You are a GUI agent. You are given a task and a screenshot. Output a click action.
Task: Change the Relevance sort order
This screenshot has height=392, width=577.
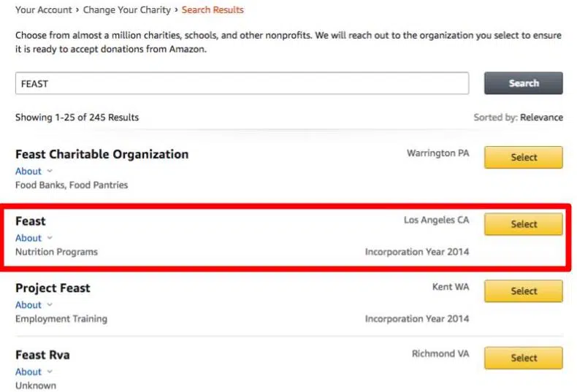[541, 118]
